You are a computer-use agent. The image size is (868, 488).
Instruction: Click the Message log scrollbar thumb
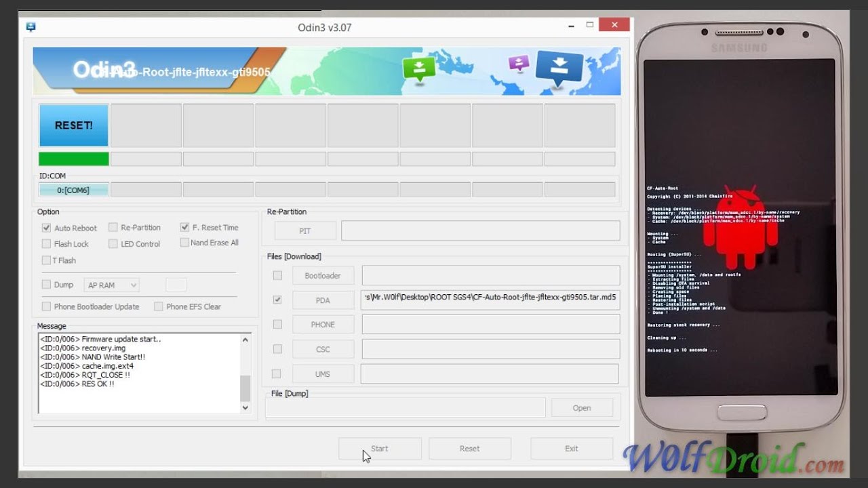point(245,388)
